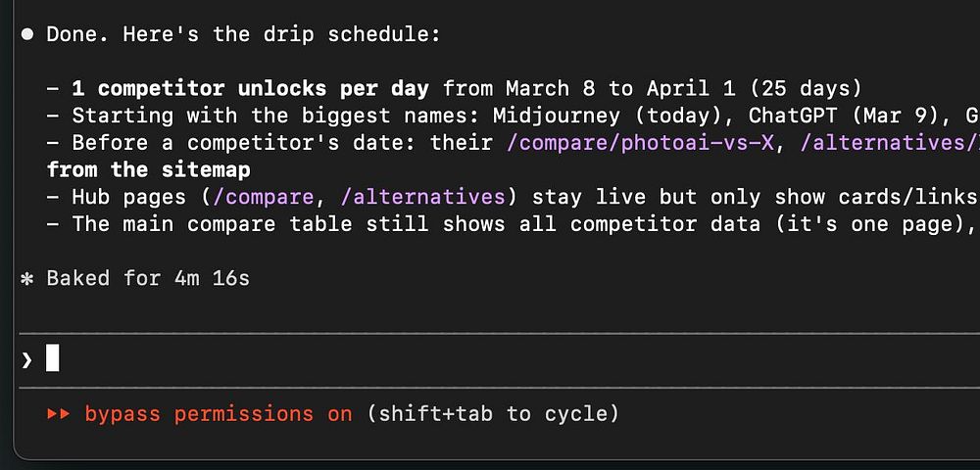Click "ChatGPT (Mar 9)" in the schedule
This screenshot has height=470, width=980.
tap(839, 116)
